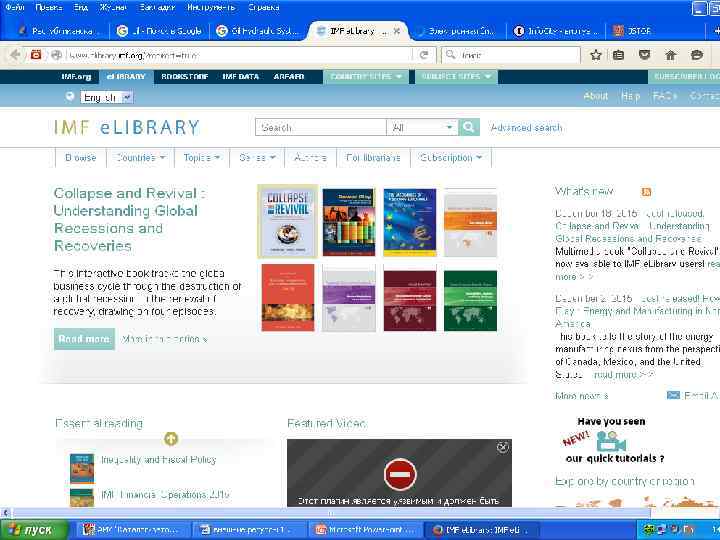This screenshot has height=540, width=720.
Task: Dismiss the plugin notice with its X icon
Action: (x=503, y=447)
